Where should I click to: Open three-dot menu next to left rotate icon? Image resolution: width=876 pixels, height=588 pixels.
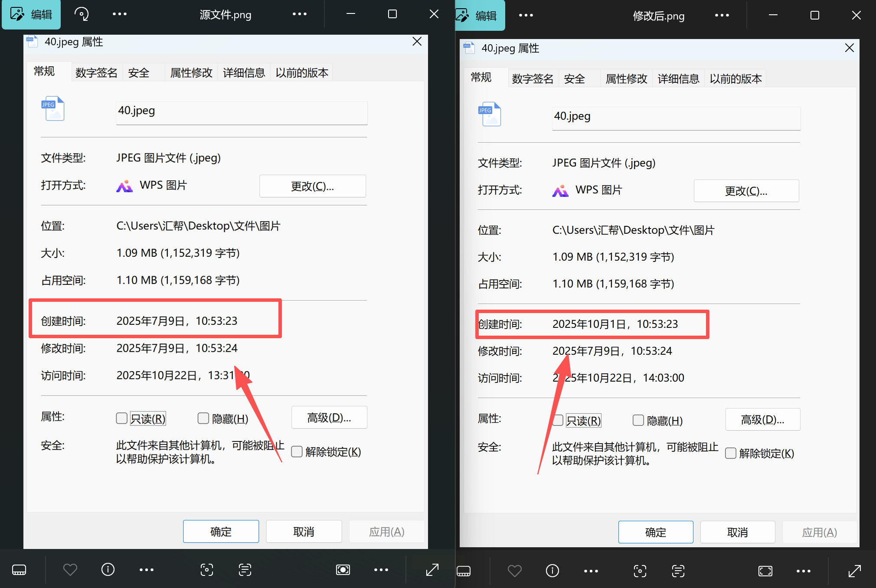coord(119,14)
